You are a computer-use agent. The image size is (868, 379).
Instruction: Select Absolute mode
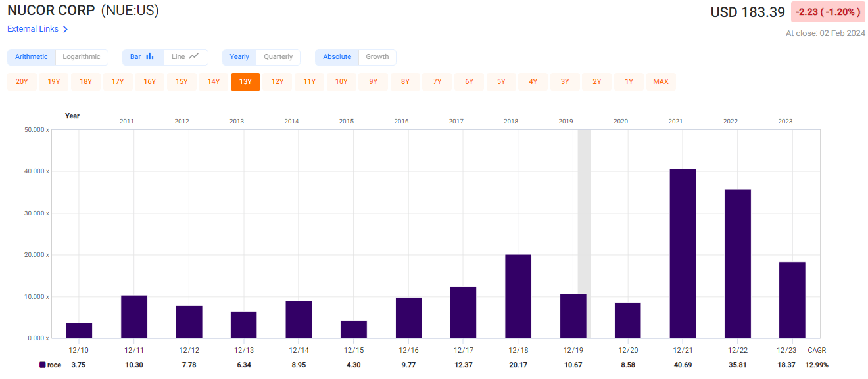[x=336, y=57]
